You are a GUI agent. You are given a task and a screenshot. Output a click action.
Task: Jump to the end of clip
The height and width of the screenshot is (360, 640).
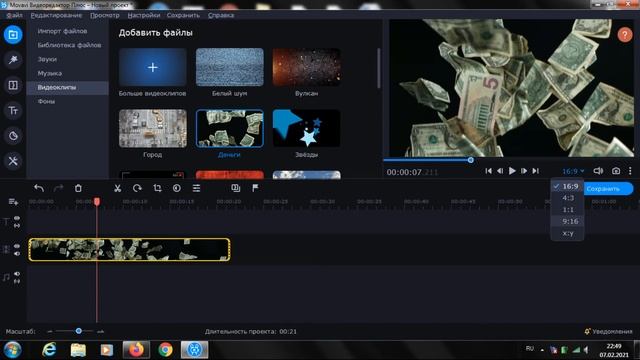(x=536, y=171)
